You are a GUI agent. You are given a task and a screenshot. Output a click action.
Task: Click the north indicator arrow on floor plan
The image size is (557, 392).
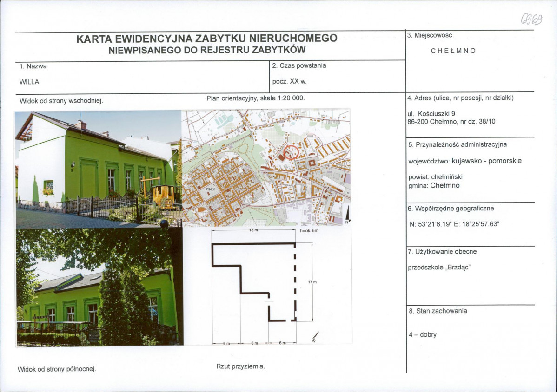315,337
